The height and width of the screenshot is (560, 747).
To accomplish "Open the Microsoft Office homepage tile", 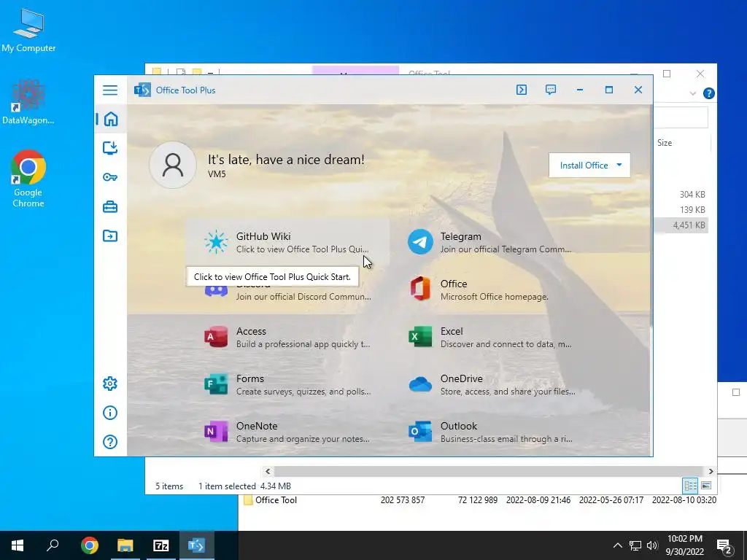I will pyautogui.click(x=492, y=289).
